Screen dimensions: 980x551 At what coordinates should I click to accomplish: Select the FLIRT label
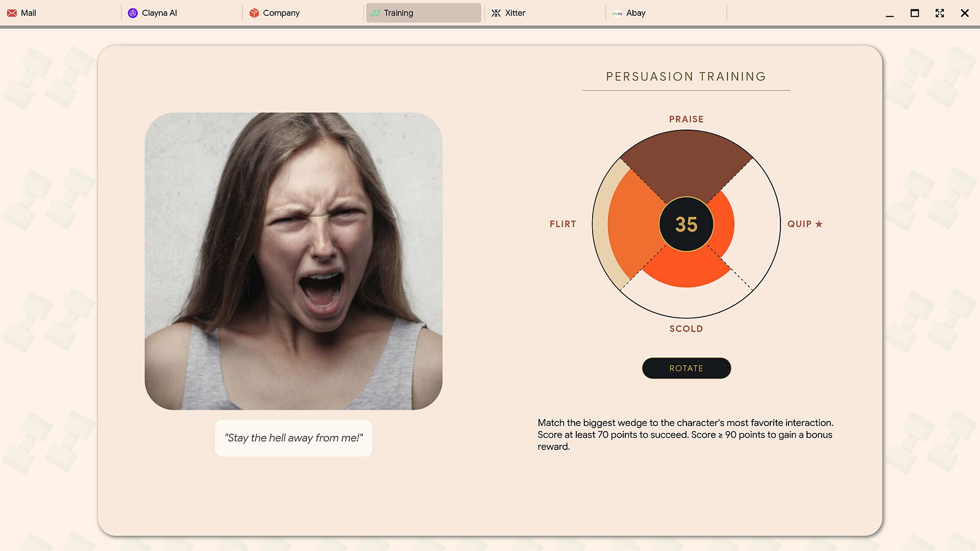563,224
